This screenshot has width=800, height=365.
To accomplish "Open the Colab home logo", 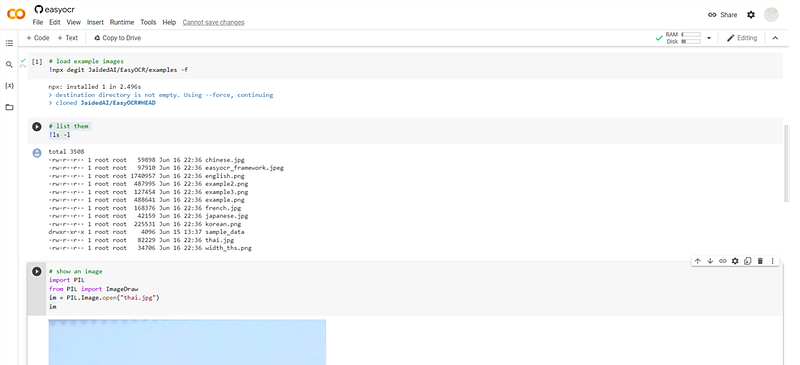I will click(16, 14).
